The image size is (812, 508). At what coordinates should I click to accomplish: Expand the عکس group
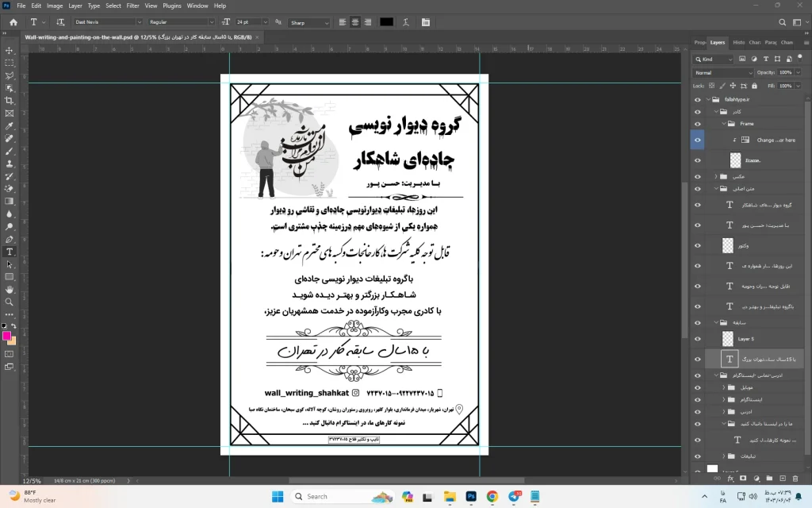coord(716,177)
